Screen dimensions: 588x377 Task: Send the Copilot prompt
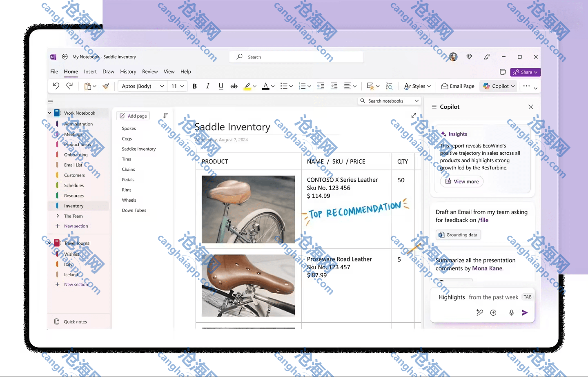(525, 312)
